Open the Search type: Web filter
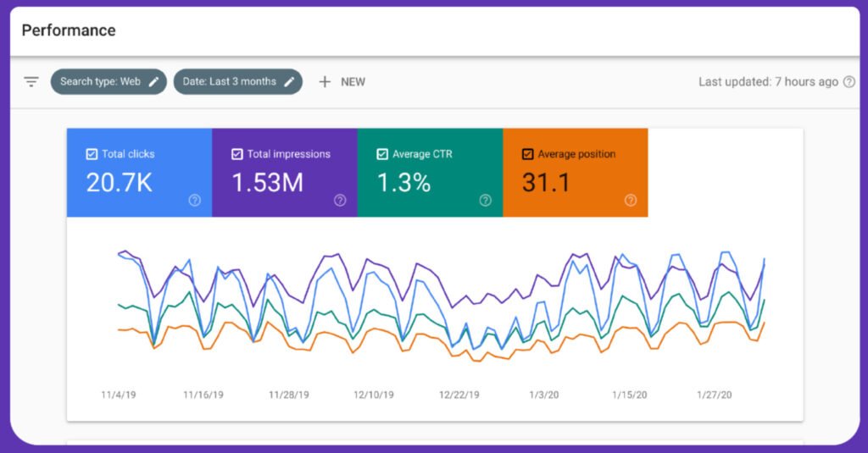The image size is (868, 453). click(100, 82)
